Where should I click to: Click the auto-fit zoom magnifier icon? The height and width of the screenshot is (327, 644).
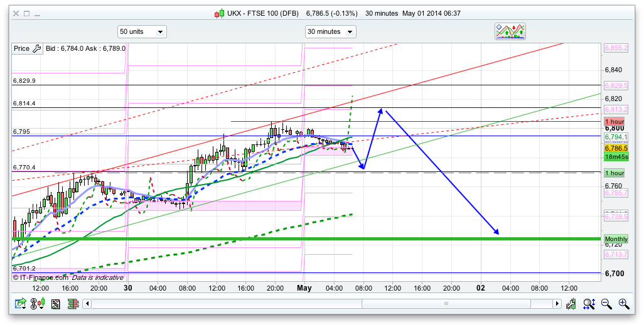pos(589,304)
